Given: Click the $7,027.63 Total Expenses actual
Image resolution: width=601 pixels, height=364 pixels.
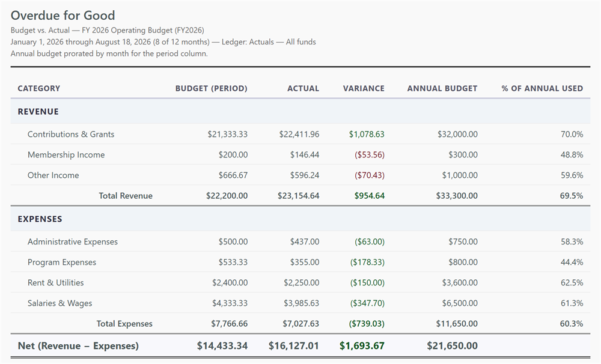Looking at the screenshot, I should pyautogui.click(x=301, y=324).
